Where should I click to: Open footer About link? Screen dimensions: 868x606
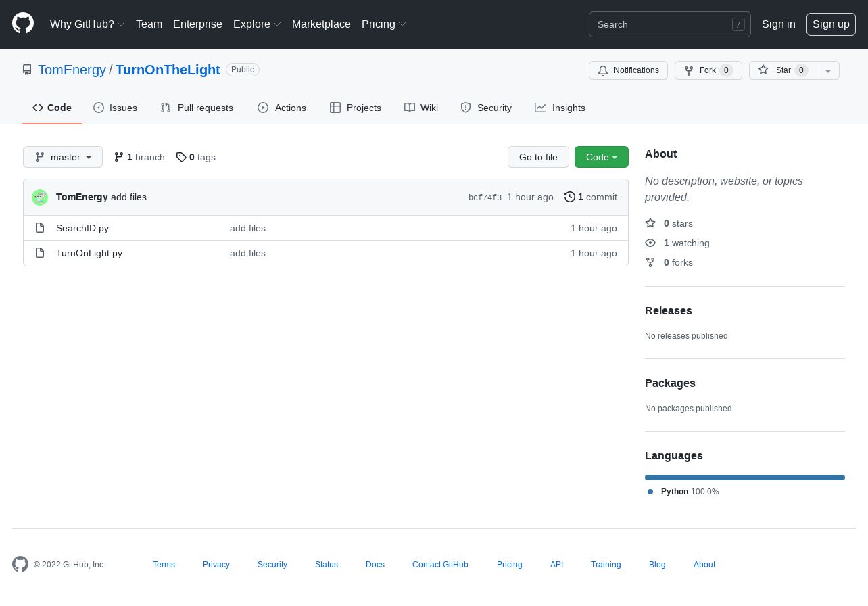pyautogui.click(x=704, y=564)
